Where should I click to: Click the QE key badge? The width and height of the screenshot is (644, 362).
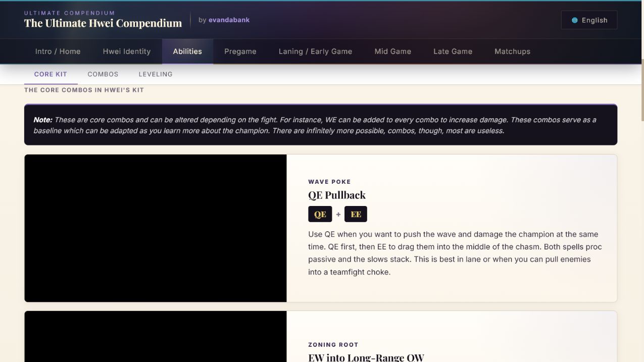320,214
